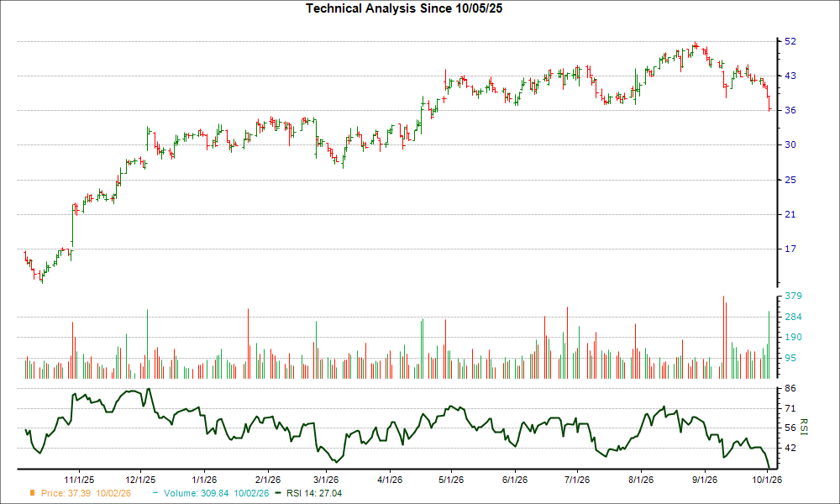Viewport: 840px width, 504px height.
Task: Click the 190 volume axis label
Action: (x=793, y=338)
